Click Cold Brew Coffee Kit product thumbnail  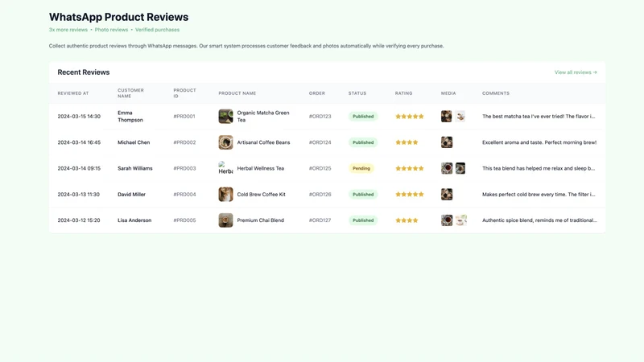click(225, 195)
